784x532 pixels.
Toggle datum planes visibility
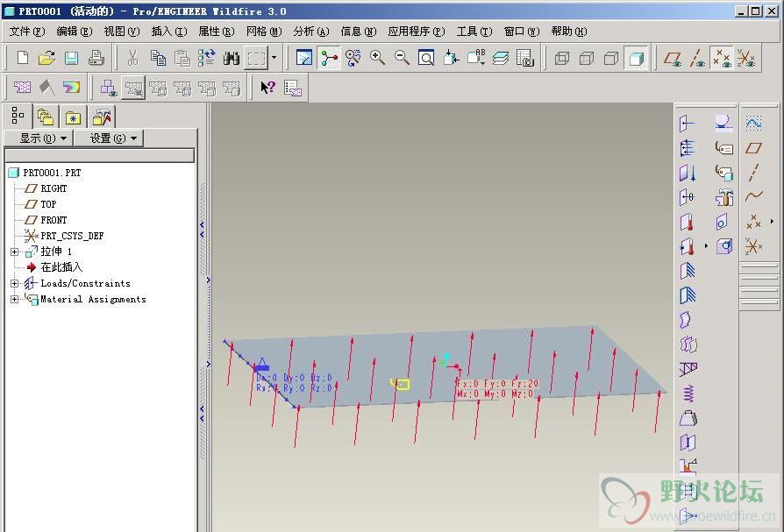tap(673, 58)
